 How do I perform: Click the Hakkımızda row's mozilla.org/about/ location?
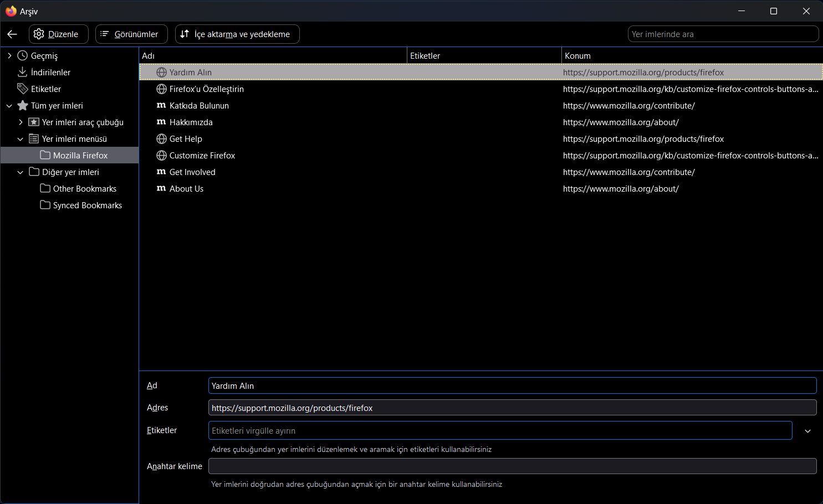coord(621,122)
